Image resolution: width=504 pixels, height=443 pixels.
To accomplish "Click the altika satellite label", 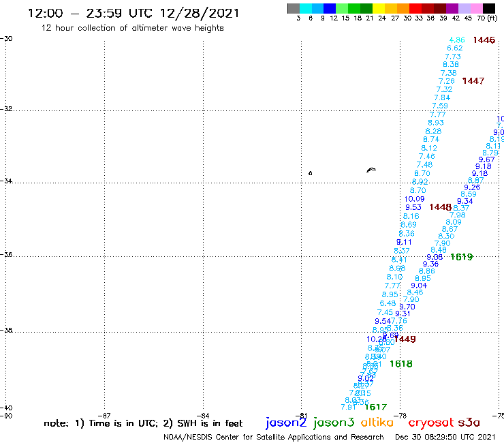I will [377, 422].
